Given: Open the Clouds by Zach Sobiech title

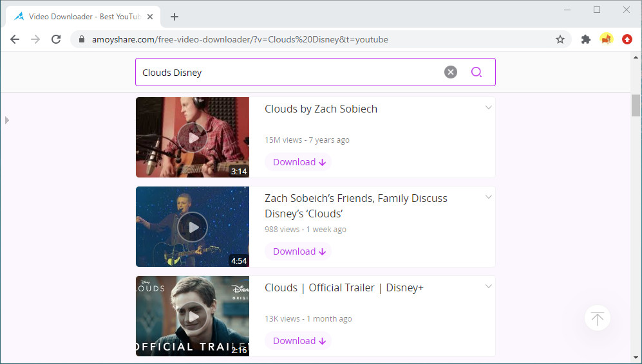Looking at the screenshot, I should click(x=321, y=109).
